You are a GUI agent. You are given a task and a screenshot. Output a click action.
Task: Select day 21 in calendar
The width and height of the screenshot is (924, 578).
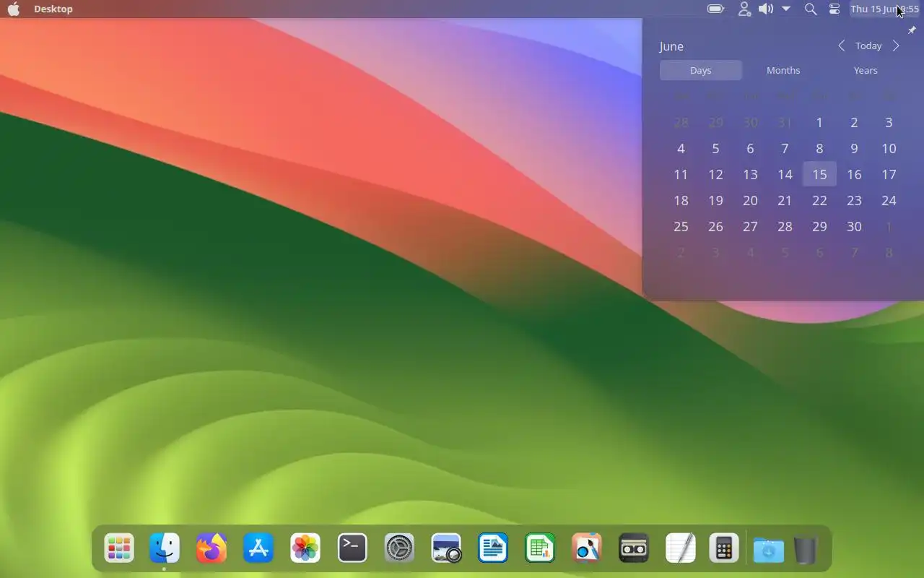pos(785,200)
